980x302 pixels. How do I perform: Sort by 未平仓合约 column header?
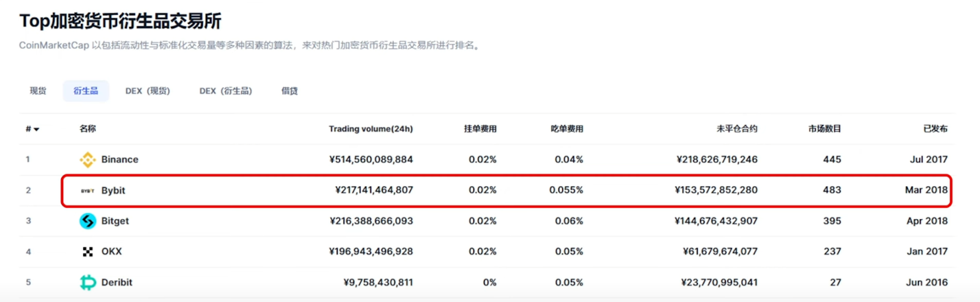[x=737, y=129]
